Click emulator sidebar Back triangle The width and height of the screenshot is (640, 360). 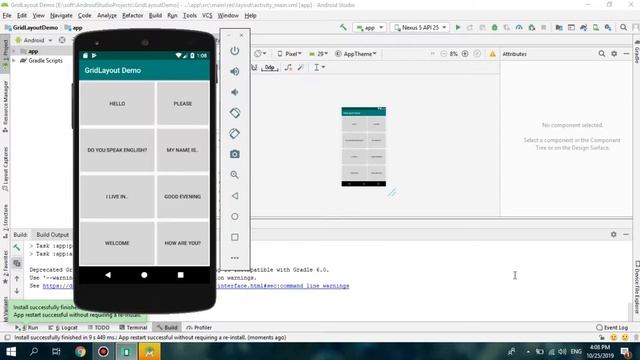point(235,196)
